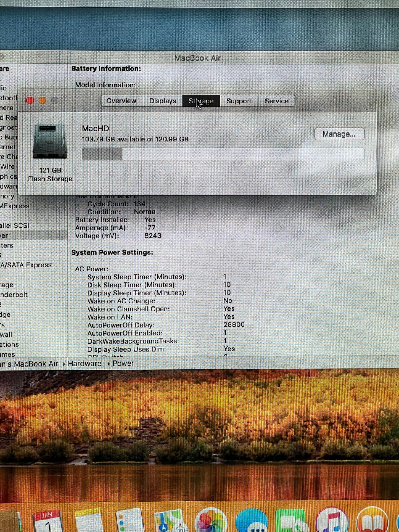Click the computer name in the path bar

pos(29,364)
